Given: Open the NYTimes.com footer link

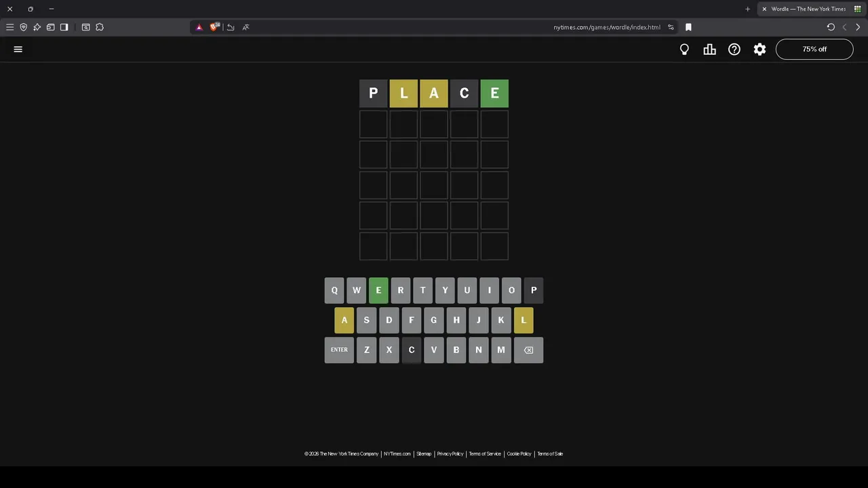Looking at the screenshot, I should (x=397, y=454).
